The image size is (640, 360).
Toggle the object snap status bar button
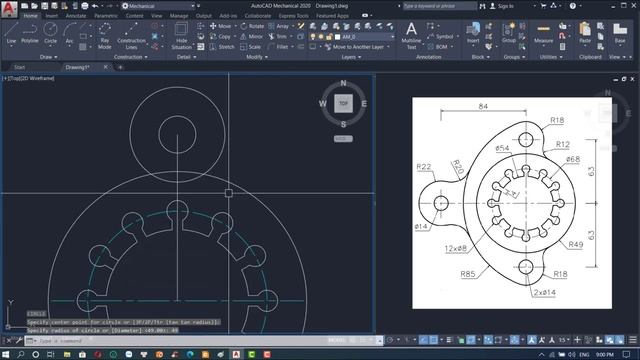(433, 340)
